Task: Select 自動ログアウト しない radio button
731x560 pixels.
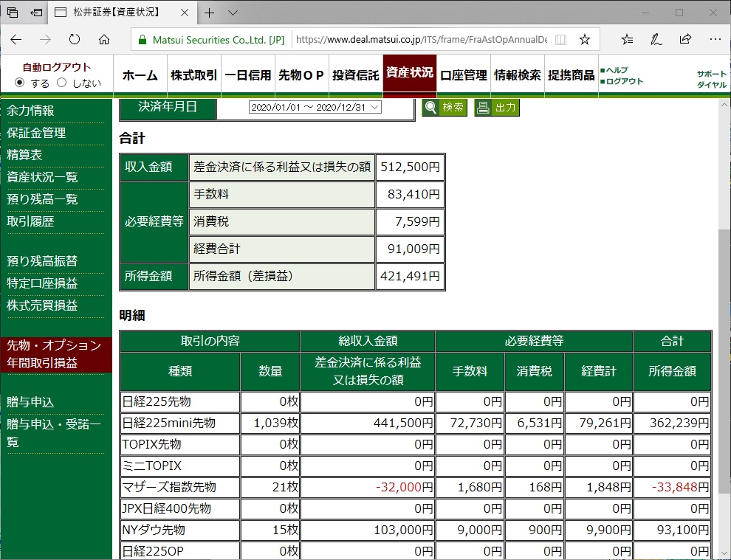Action: click(62, 83)
